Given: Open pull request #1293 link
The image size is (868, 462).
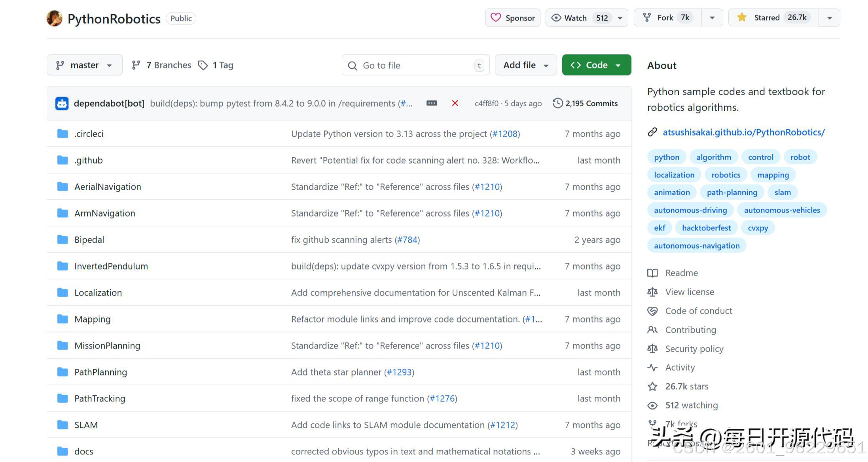Looking at the screenshot, I should coord(399,372).
